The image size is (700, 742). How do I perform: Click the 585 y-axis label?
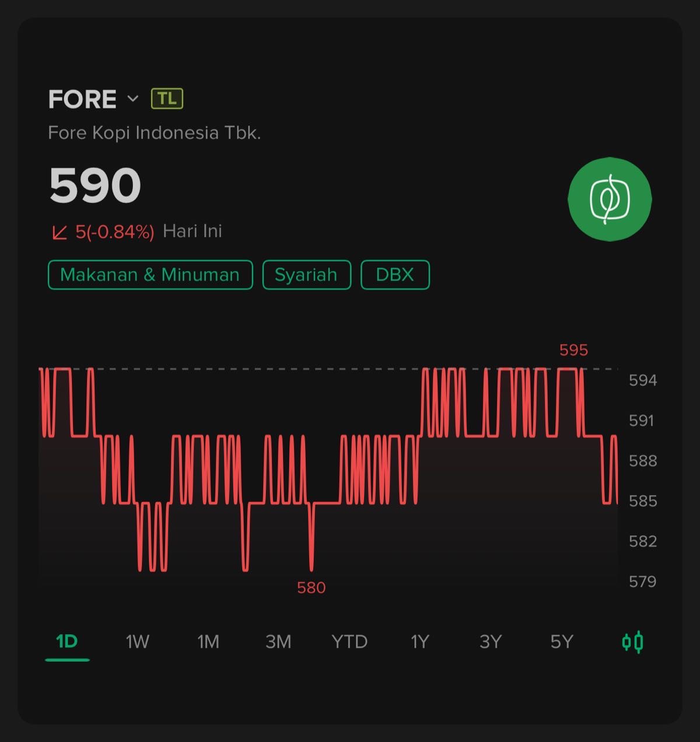tap(643, 501)
